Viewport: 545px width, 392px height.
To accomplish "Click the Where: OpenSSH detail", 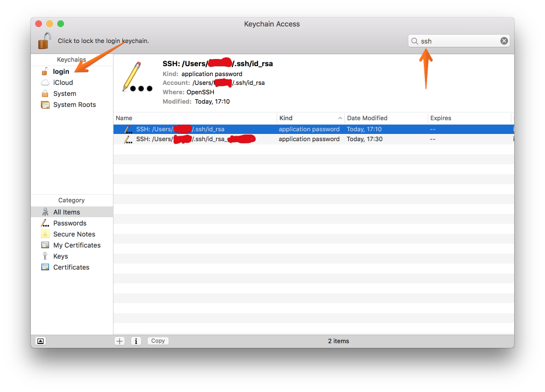I will [x=188, y=92].
